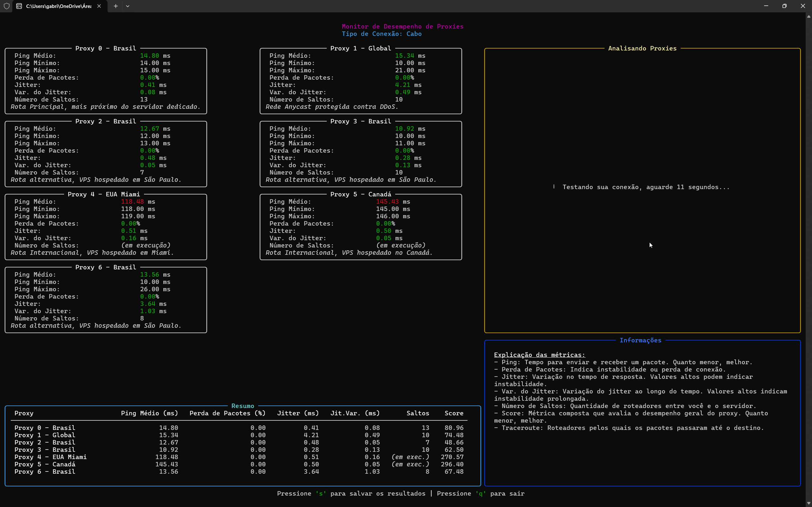Click the scrollbar down arrow
This screenshot has height=507, width=812.
coord(809,504)
